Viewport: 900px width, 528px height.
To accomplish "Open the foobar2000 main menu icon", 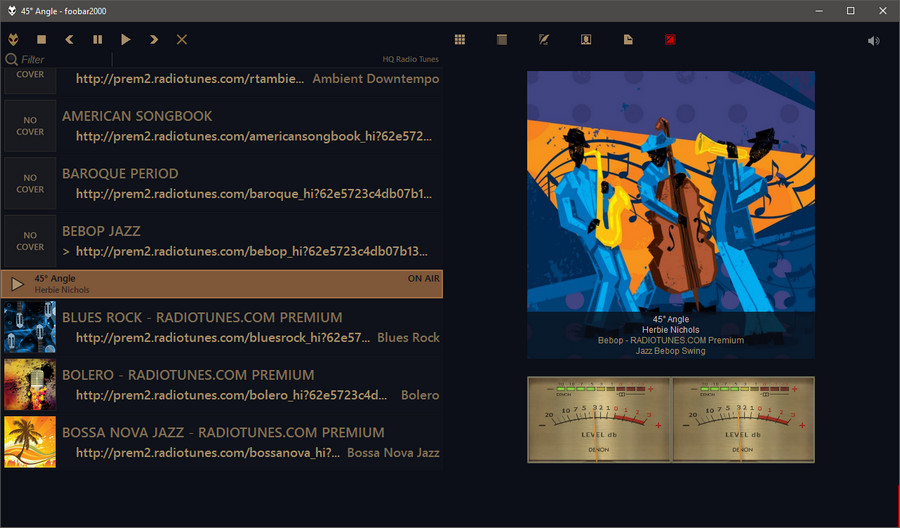I will [x=13, y=40].
